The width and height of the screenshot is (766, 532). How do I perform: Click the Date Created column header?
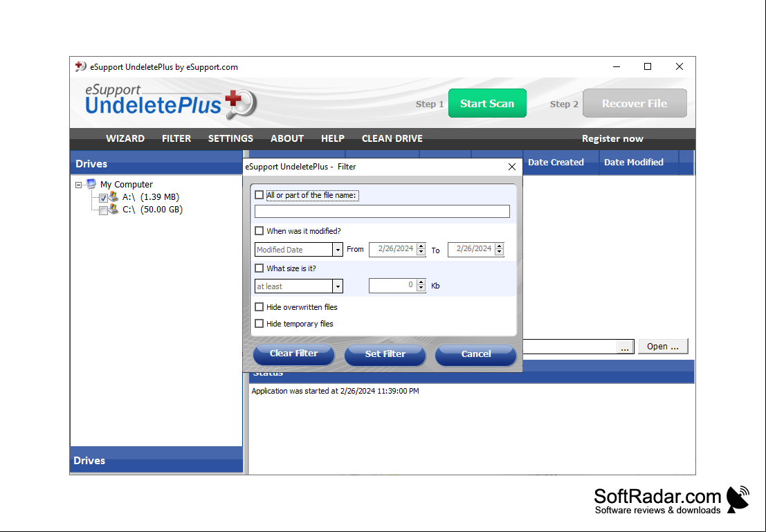tap(560, 162)
